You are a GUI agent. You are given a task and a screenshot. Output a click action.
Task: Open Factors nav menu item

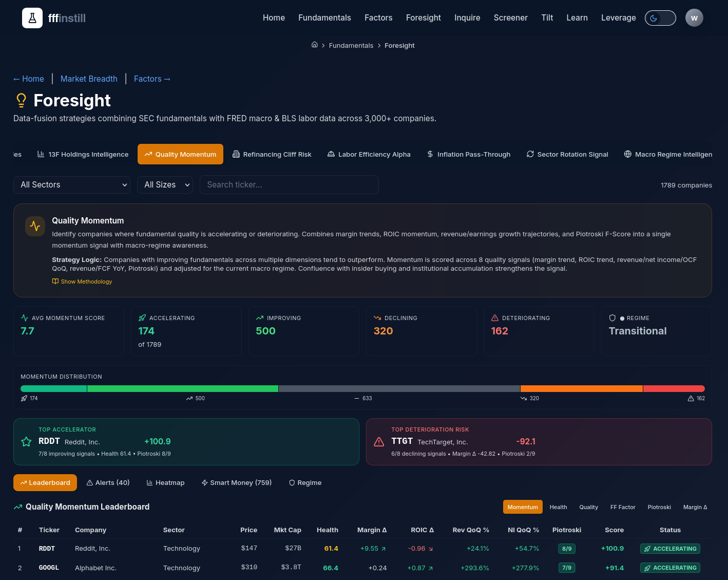(378, 18)
